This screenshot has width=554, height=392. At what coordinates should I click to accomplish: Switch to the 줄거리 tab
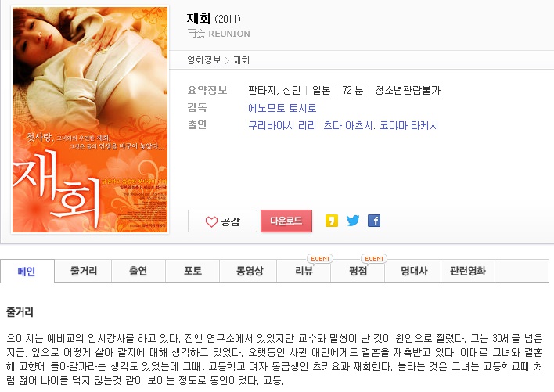[83, 272]
